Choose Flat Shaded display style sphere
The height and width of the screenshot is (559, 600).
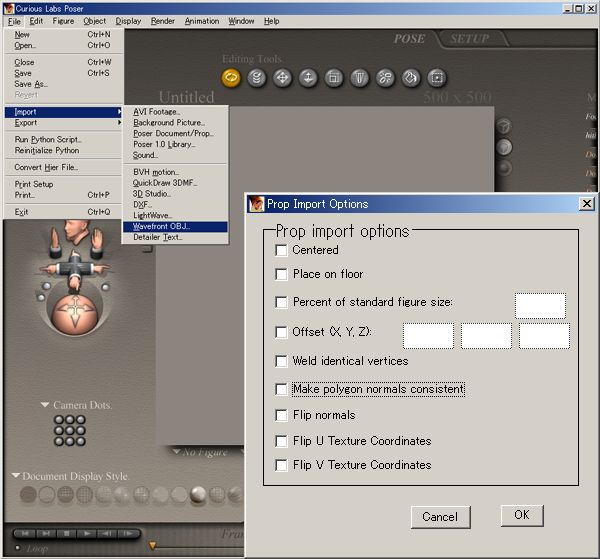122,494
